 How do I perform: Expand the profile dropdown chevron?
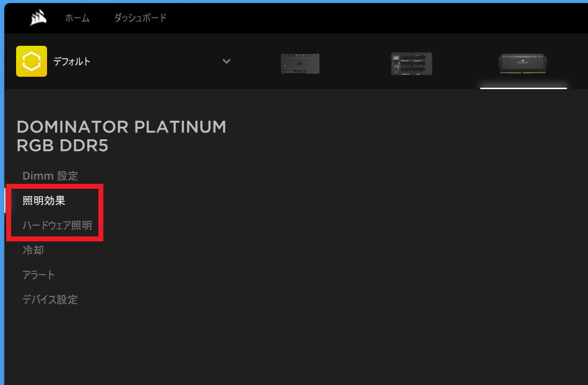pos(227,61)
